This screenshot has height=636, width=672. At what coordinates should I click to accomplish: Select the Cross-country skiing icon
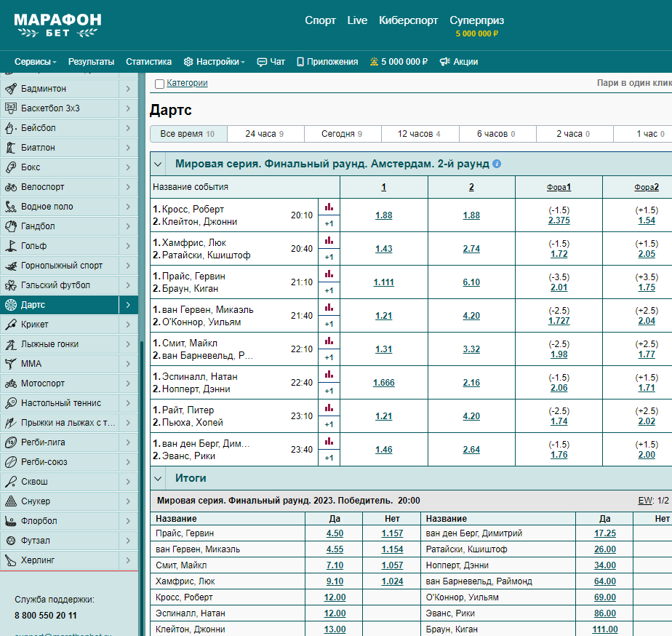(x=11, y=344)
